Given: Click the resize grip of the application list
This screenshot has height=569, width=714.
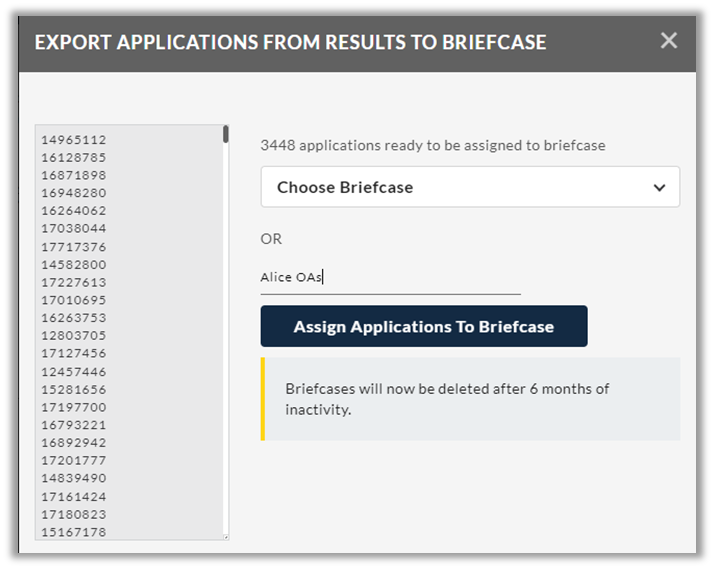Looking at the screenshot, I should click(226, 538).
